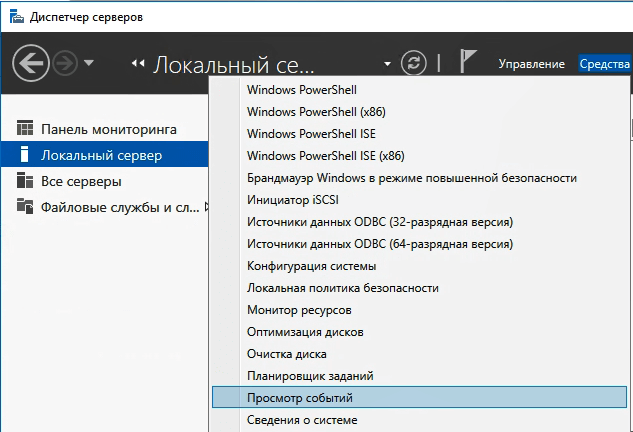Launch Windows PowerShell ISE from menu

pos(311,134)
